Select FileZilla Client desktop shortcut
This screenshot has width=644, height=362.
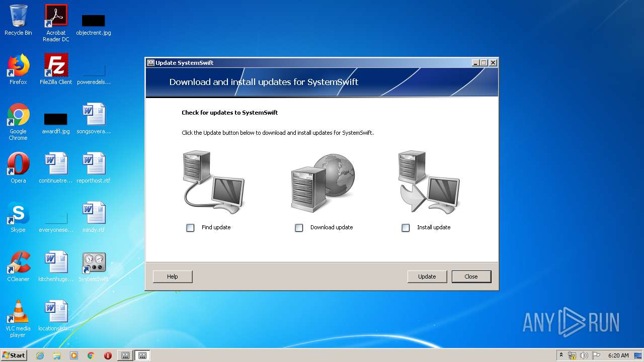point(56,69)
